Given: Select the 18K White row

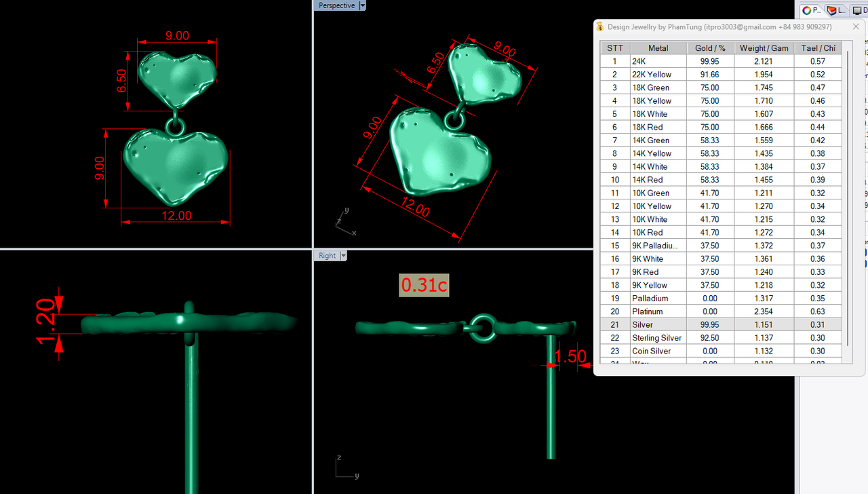Looking at the screenshot, I should click(x=722, y=114).
